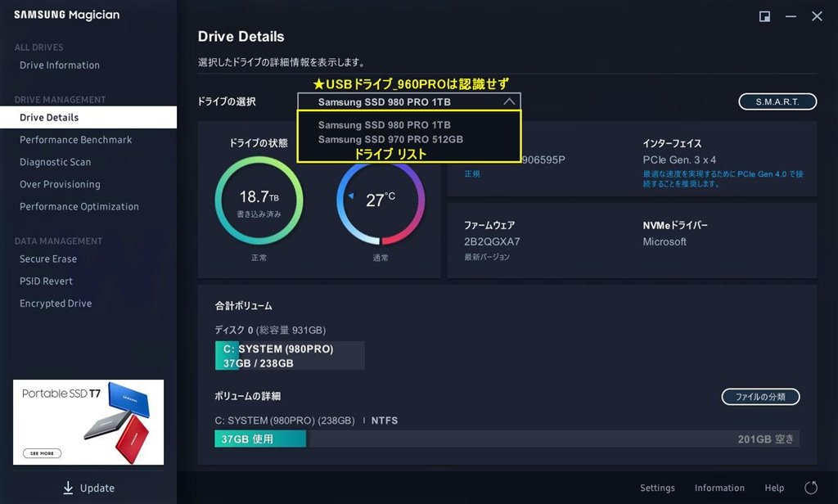This screenshot has width=838, height=504.
Task: Open the S.M.A.R.T. details
Action: (777, 101)
